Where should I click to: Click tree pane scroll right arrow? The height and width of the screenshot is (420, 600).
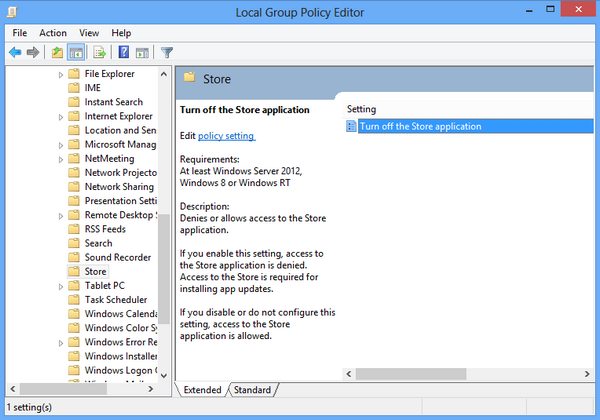pyautogui.click(x=151, y=389)
